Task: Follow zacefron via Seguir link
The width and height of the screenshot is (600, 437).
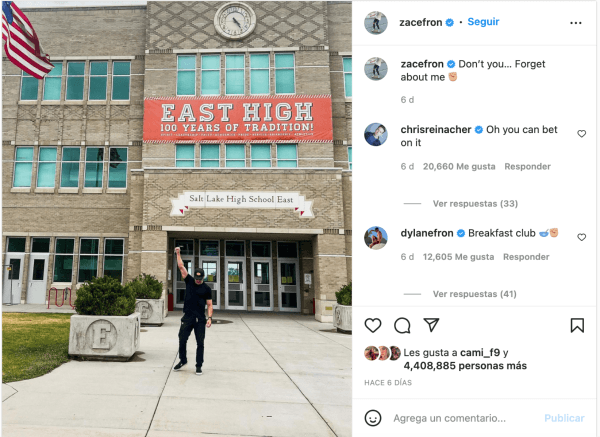Action: click(483, 22)
